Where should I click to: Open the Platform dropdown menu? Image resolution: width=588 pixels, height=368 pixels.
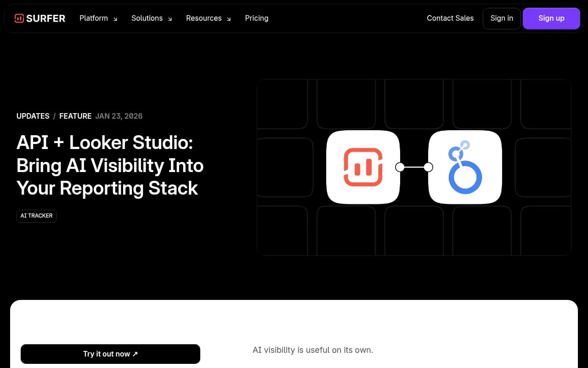94,18
